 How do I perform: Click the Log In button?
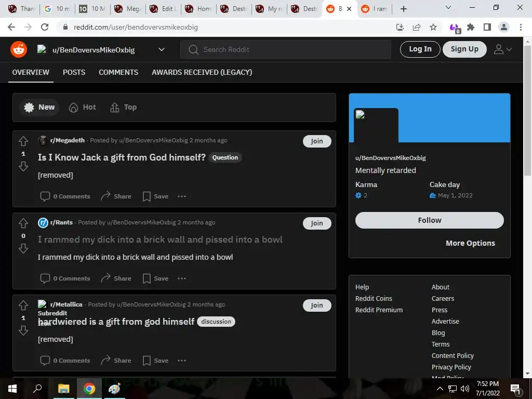(420, 49)
